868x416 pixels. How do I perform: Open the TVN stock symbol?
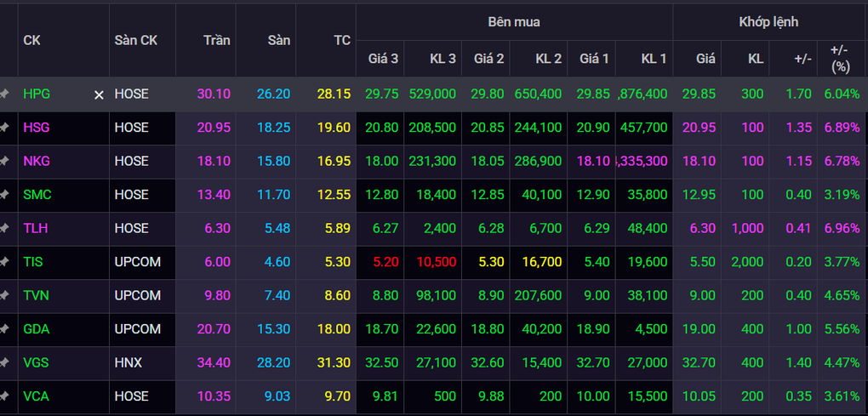[36, 295]
